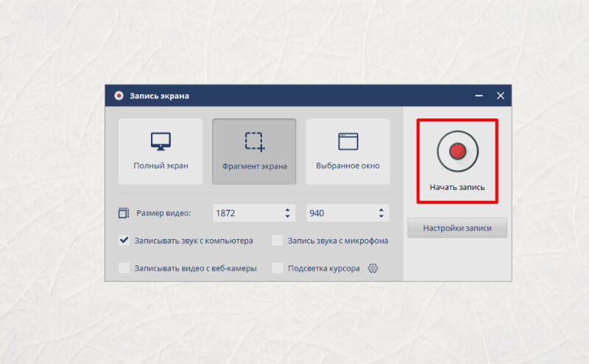Click the red record circle icon
Screen dimensions: 589x364
[457, 151]
